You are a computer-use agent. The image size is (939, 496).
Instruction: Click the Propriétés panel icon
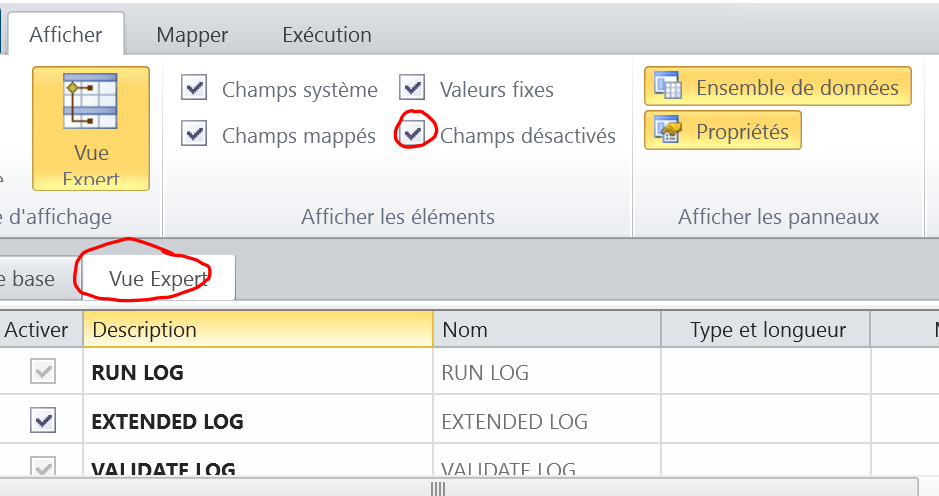[668, 129]
